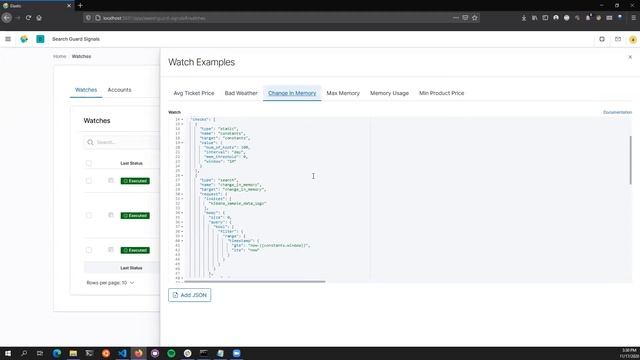Collapse the code fold at line 19
Image resolution: width=640 pixels, height=360 pixels.
coord(182,143)
